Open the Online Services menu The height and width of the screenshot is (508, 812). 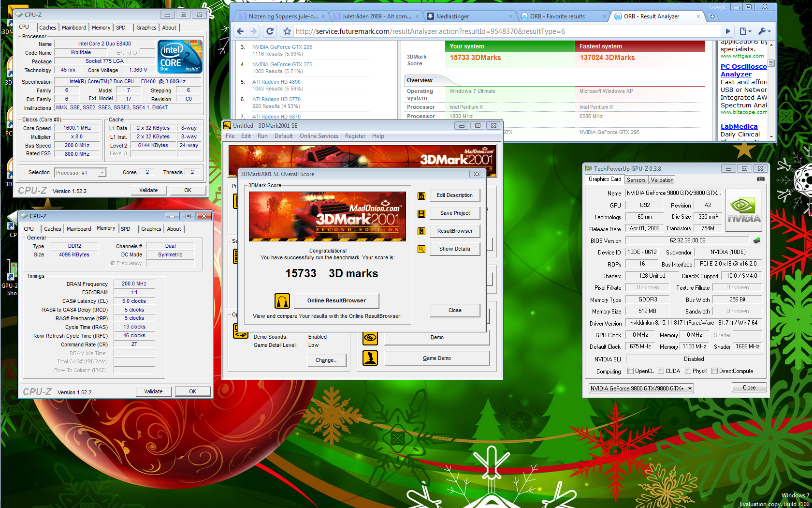(319, 136)
